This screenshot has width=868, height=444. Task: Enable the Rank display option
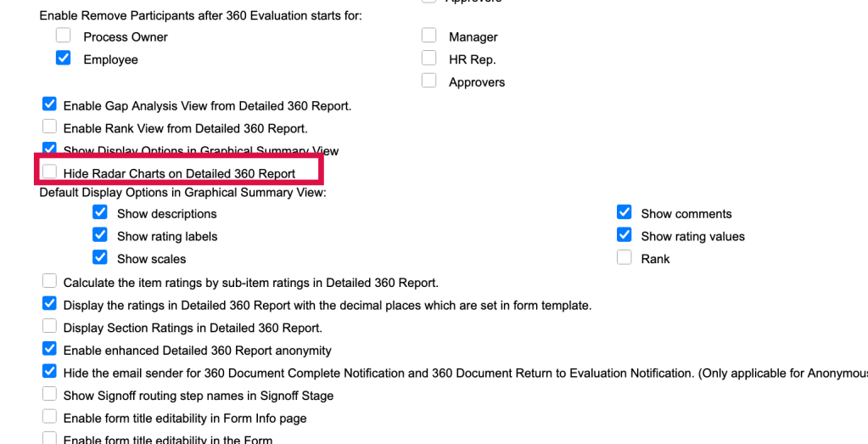coord(624,258)
